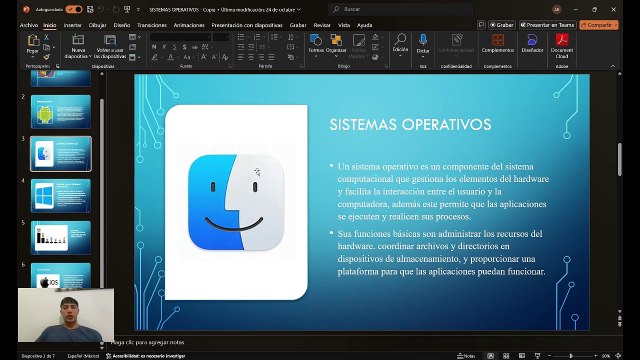640x360 pixels.
Task: Apply italic (K) formatting
Action: click(x=164, y=47)
